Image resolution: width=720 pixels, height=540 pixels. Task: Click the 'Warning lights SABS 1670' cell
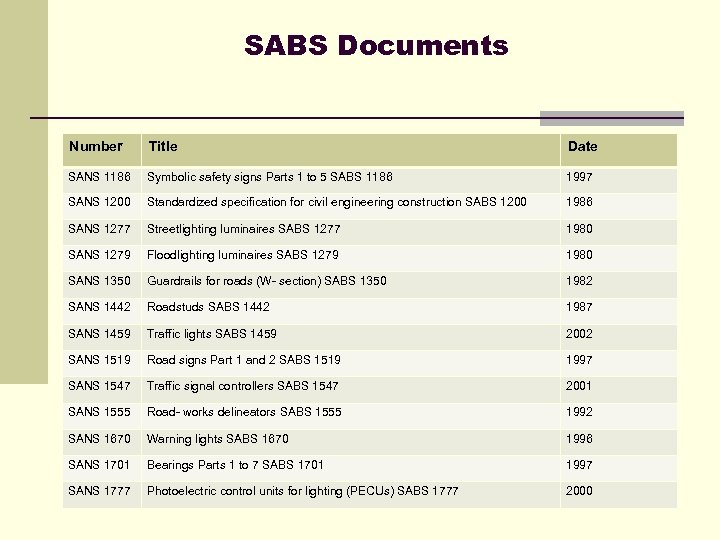[x=218, y=438]
